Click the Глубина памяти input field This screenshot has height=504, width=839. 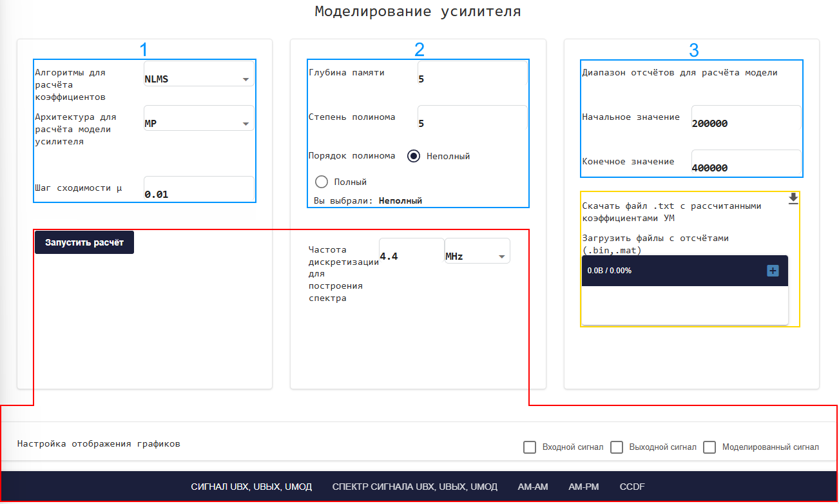click(x=472, y=73)
